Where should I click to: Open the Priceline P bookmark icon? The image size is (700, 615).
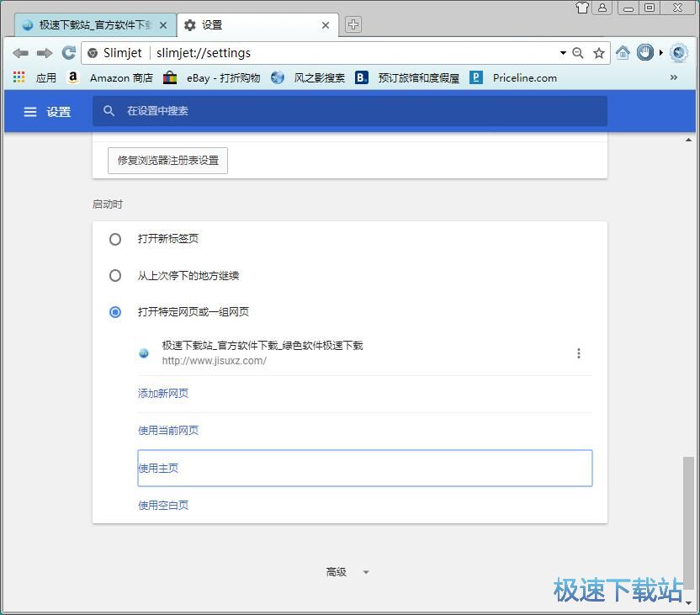[476, 77]
